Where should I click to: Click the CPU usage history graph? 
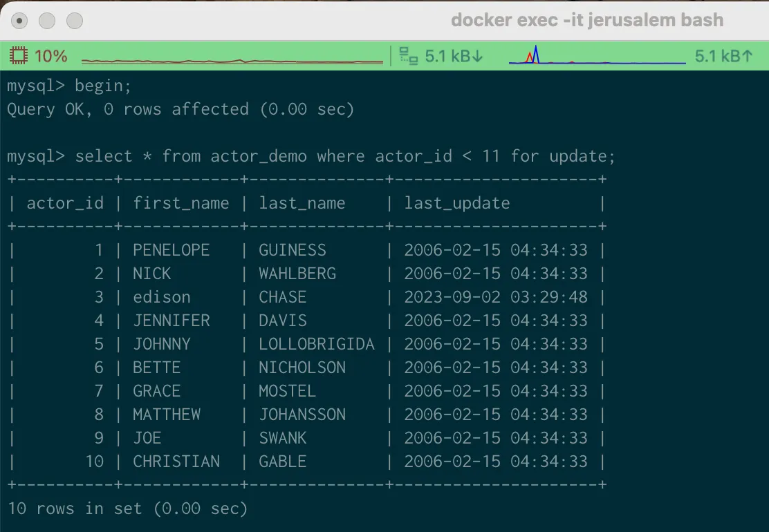(x=232, y=61)
